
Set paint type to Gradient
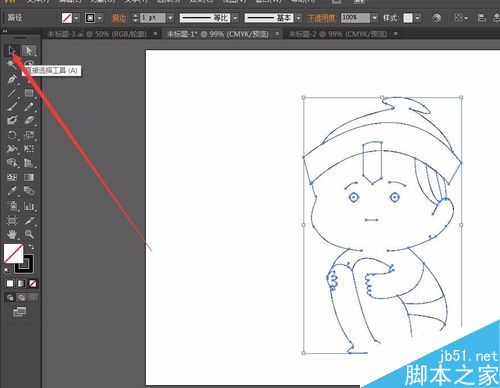click(21, 283)
